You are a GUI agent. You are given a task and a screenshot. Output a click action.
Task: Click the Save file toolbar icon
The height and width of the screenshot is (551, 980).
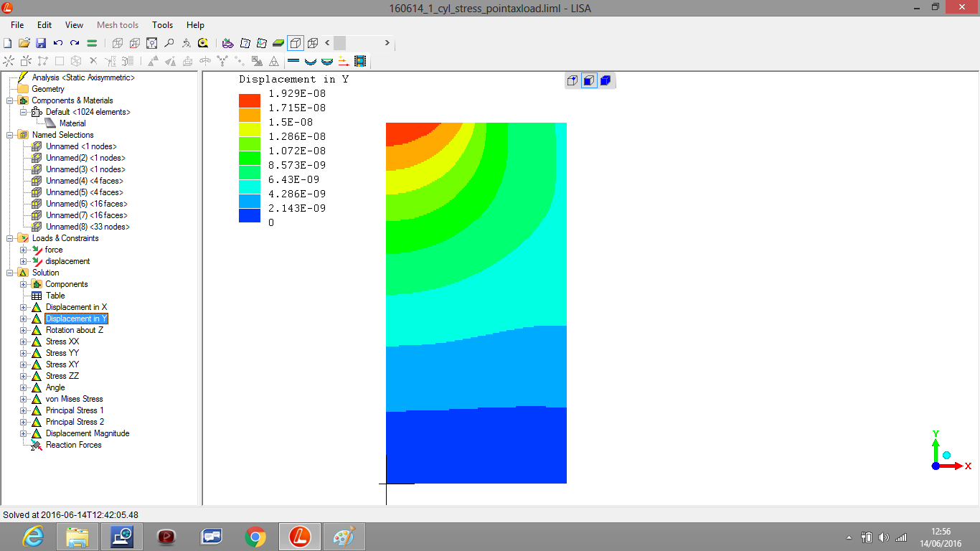tap(41, 43)
